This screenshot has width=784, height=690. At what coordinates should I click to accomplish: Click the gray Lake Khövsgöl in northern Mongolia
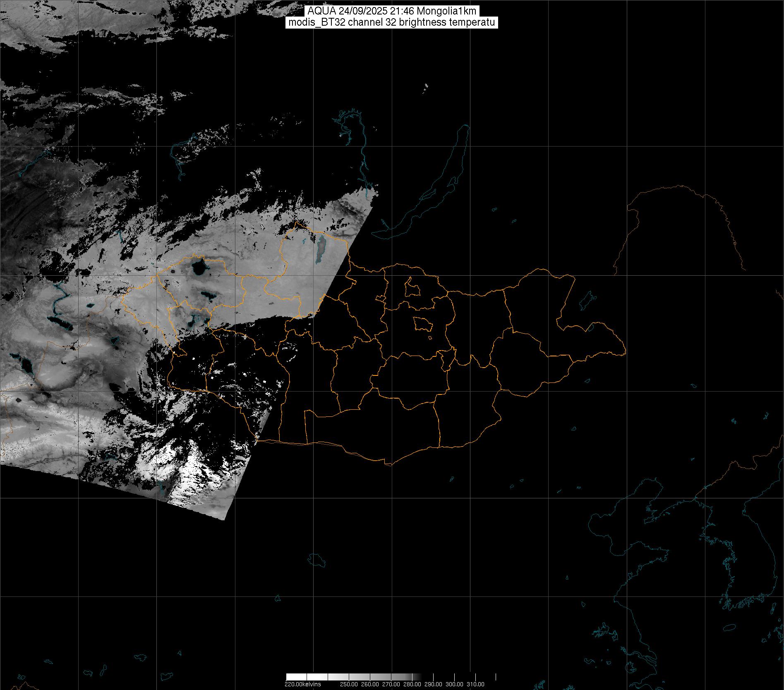coord(321,250)
